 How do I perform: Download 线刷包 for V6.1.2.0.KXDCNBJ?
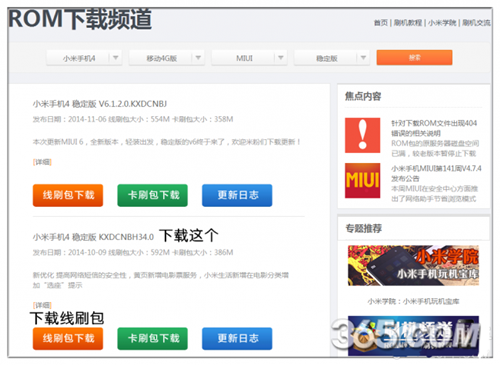tap(68, 195)
